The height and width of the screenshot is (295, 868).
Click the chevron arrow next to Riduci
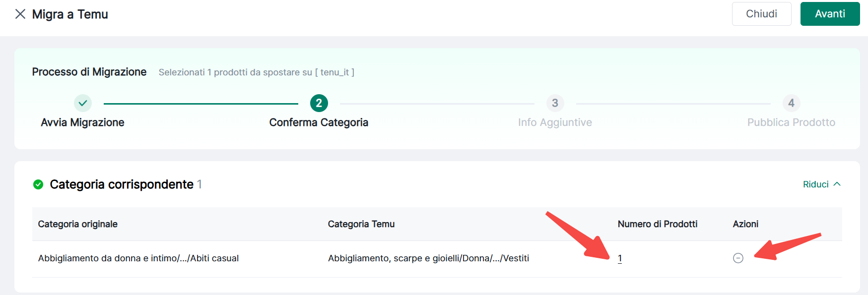pyautogui.click(x=837, y=184)
